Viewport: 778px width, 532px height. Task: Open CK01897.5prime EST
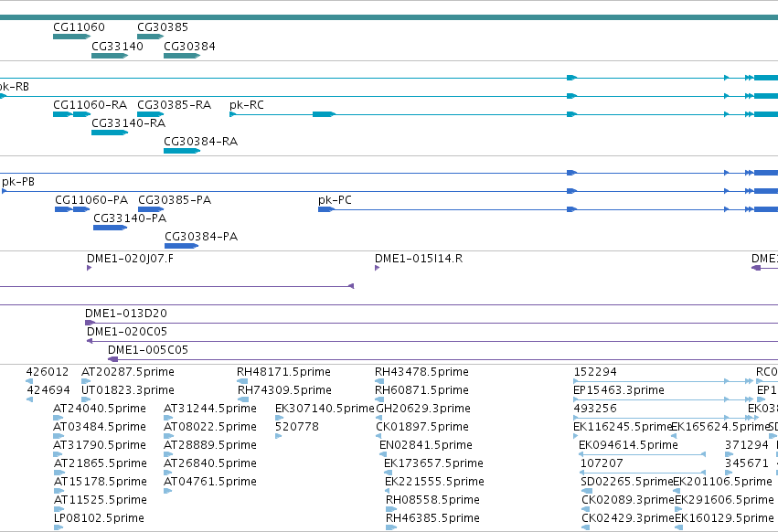379,436
